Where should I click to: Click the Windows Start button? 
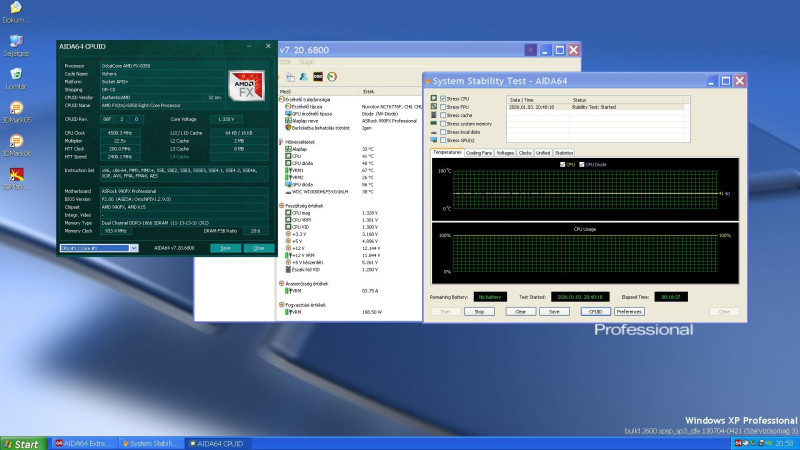coord(22,443)
